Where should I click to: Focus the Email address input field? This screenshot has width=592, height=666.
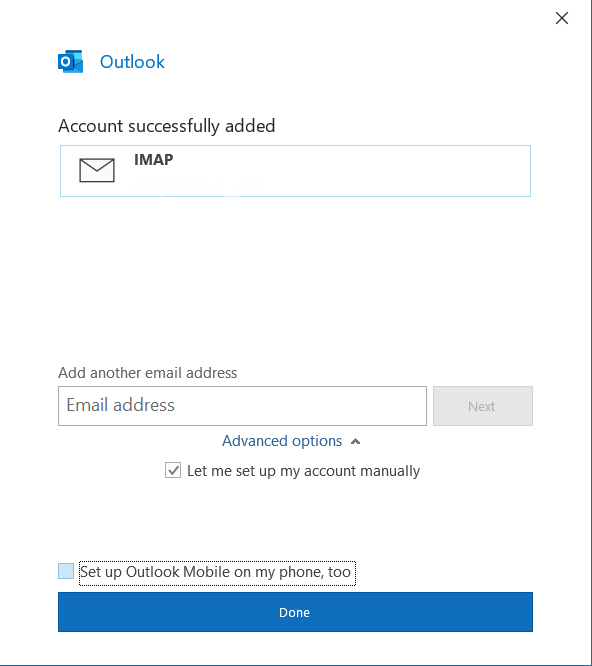tap(242, 406)
